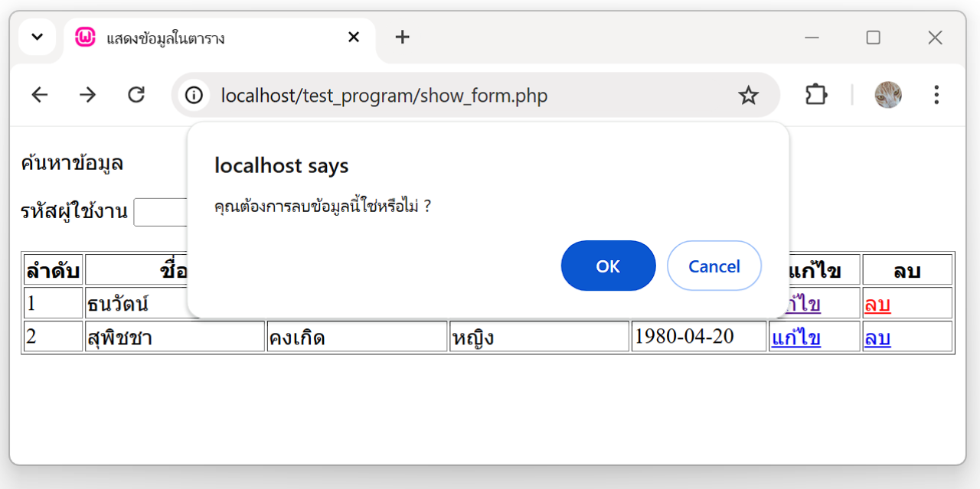
Task: Click แก้ไข link for สุพิชชา row
Action: [x=796, y=337]
